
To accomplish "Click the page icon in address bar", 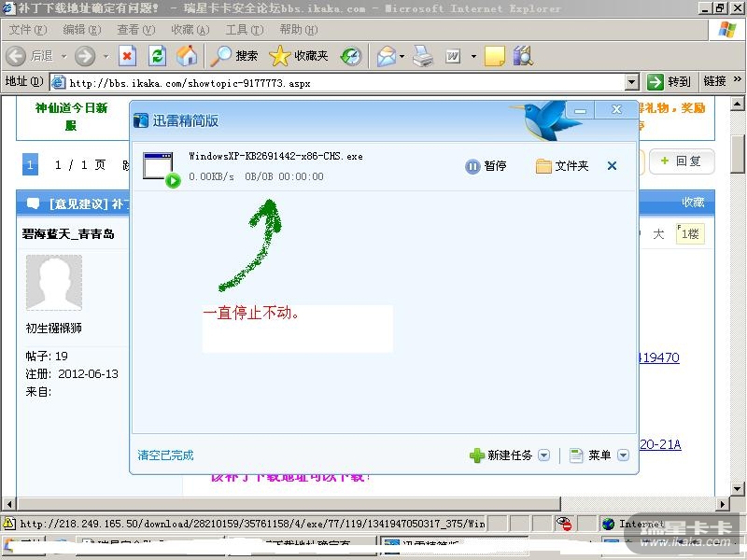I will pos(59,83).
